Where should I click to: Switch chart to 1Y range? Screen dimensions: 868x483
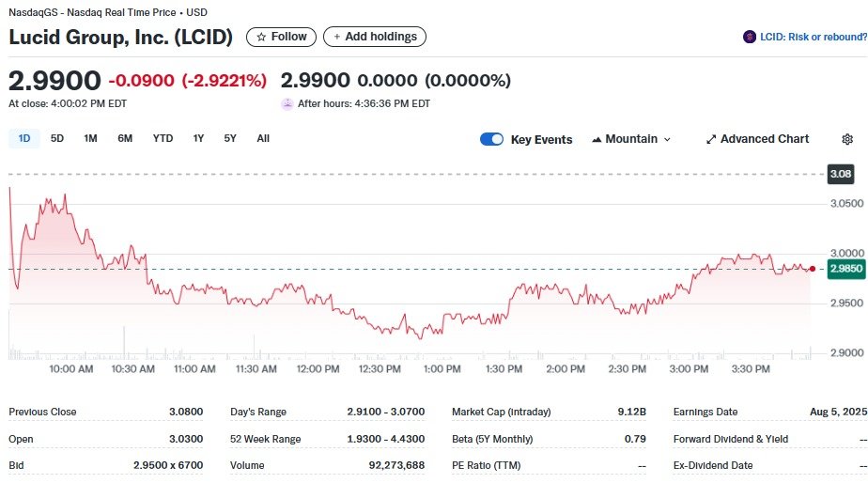[198, 138]
